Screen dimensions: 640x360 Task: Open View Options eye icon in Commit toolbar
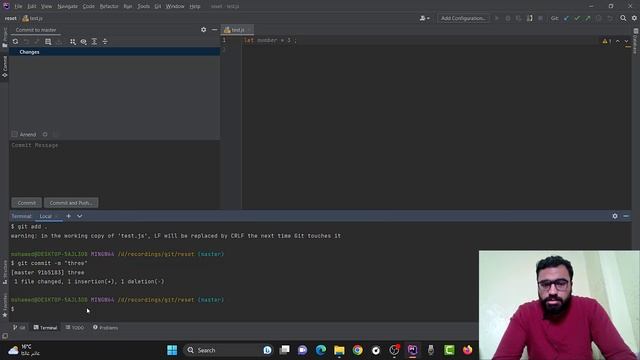83,42
